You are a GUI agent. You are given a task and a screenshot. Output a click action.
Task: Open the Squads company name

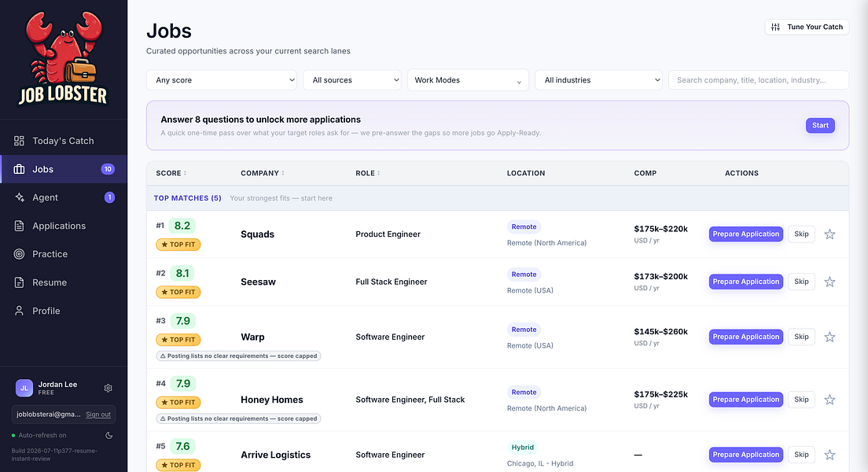point(257,234)
